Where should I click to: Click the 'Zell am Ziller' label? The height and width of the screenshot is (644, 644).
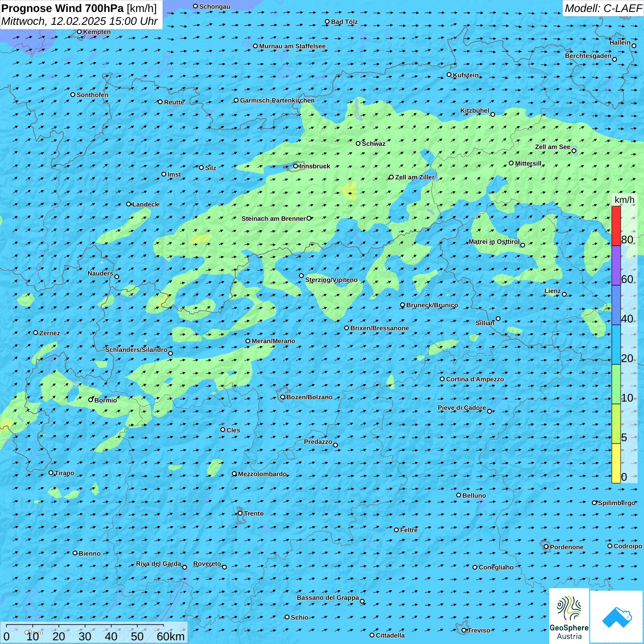(x=415, y=177)
